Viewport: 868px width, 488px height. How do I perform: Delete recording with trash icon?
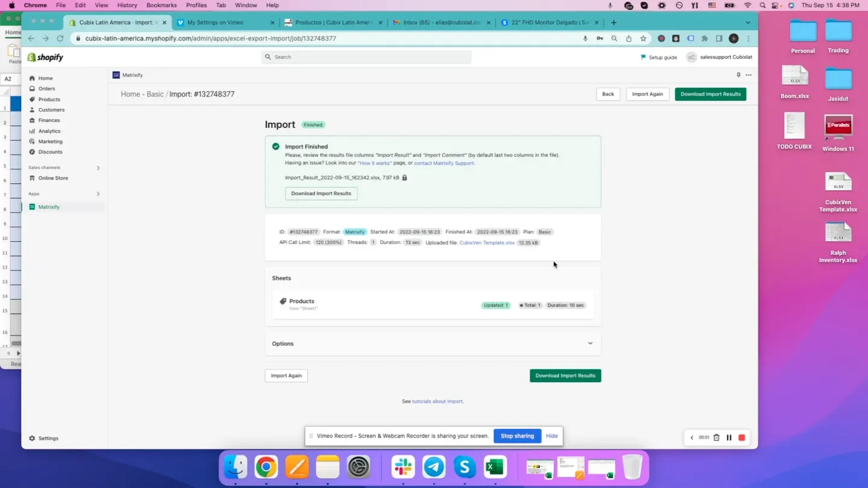point(716,437)
